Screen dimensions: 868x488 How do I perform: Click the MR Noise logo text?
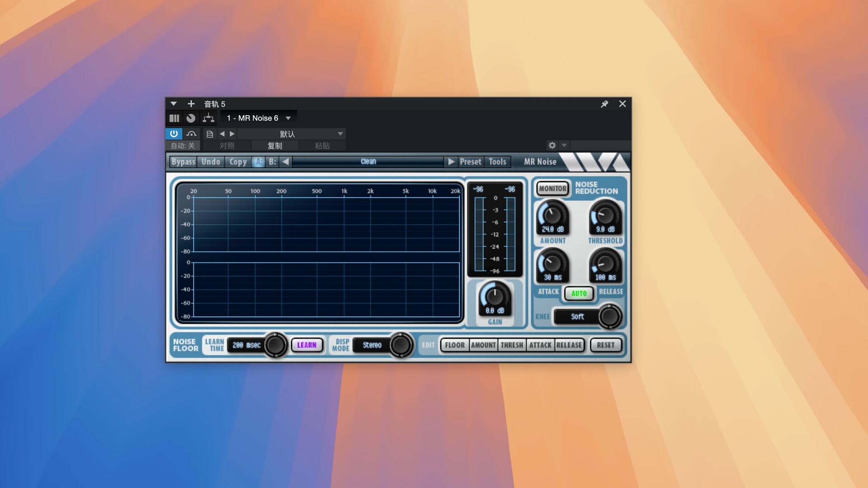[x=540, y=162]
